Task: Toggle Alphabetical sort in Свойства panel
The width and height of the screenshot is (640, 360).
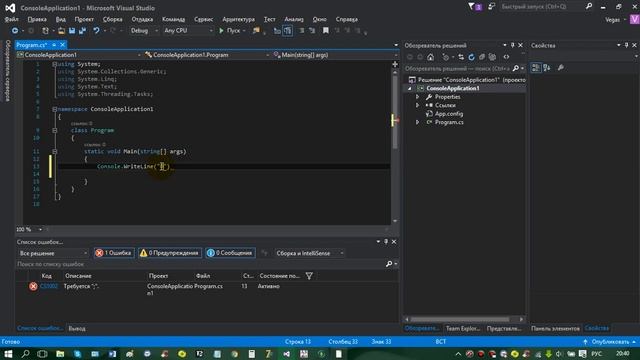Action: (x=547, y=68)
